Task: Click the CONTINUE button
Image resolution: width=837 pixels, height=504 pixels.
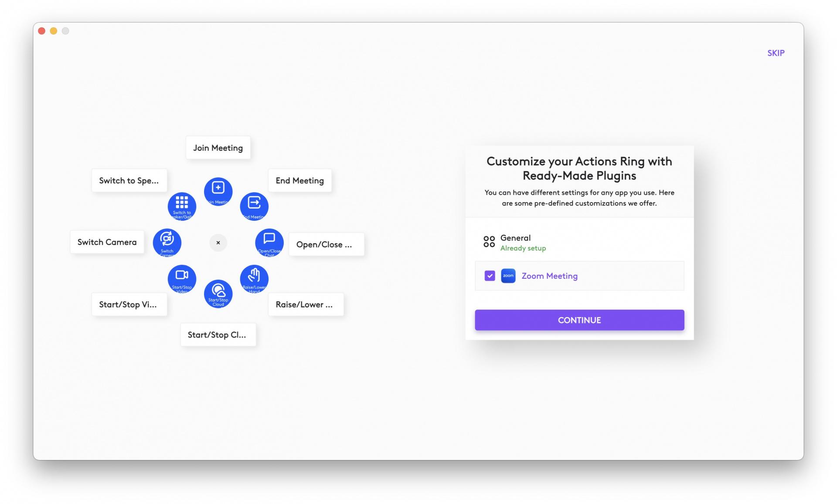Action: (x=579, y=320)
